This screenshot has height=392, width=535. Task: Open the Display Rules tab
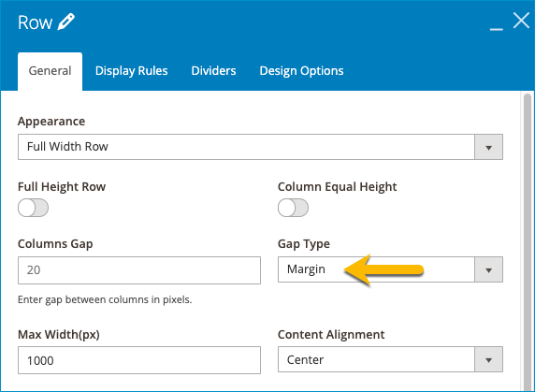pyautogui.click(x=131, y=71)
